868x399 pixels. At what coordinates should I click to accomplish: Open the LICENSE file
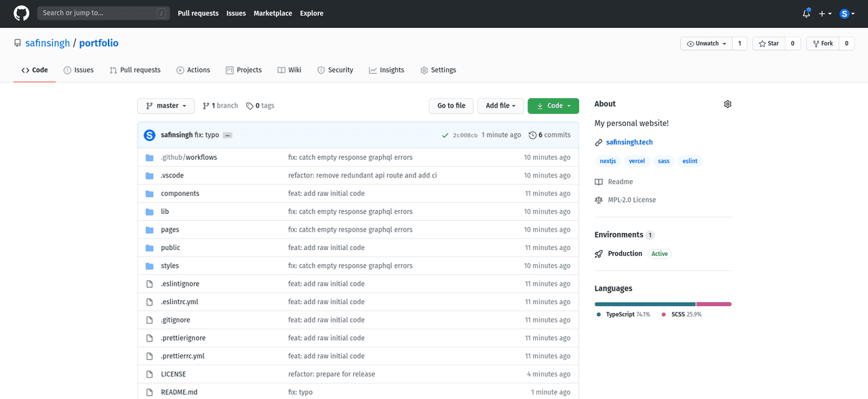pyautogui.click(x=174, y=374)
